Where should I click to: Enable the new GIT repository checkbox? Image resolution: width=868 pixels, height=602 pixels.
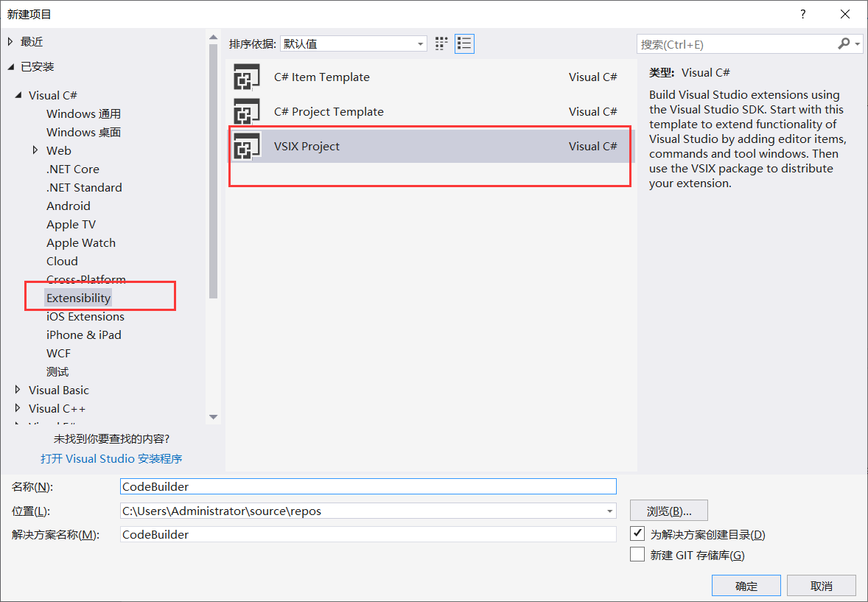pyautogui.click(x=637, y=554)
